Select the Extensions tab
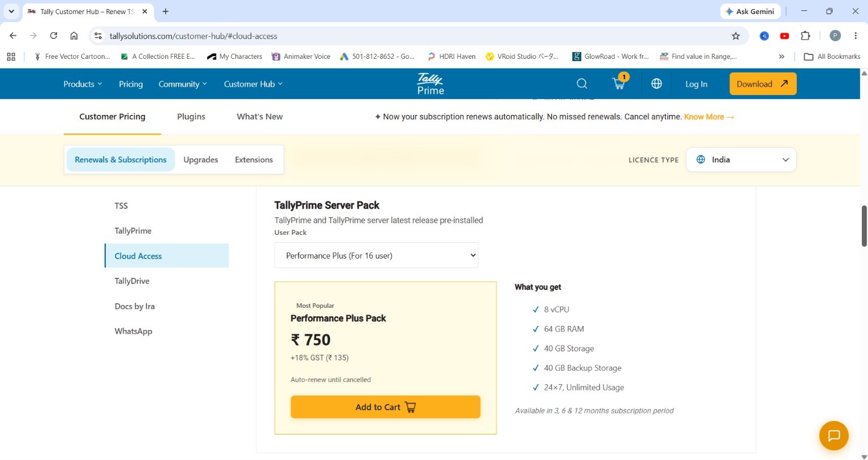 click(x=254, y=160)
